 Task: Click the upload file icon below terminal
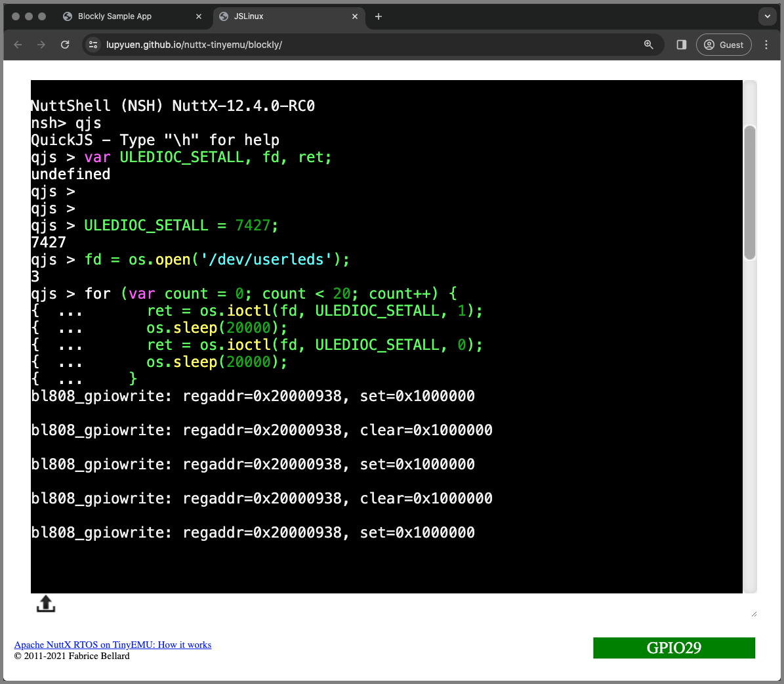pyautogui.click(x=45, y=603)
